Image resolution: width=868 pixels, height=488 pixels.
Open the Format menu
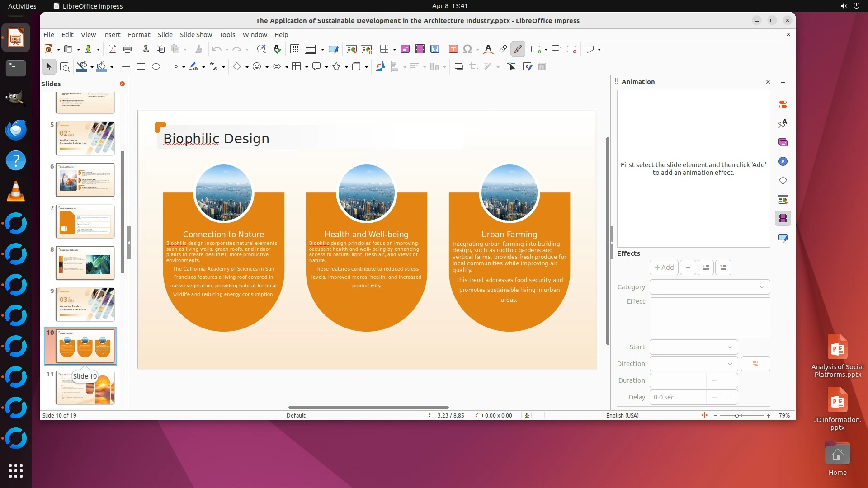[x=139, y=35]
